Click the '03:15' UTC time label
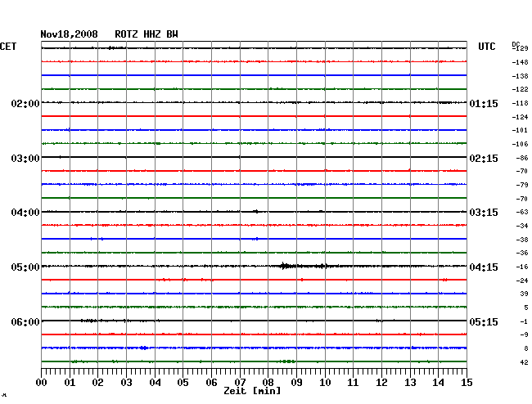Screen dimensions: 532x404 [x=484, y=213]
